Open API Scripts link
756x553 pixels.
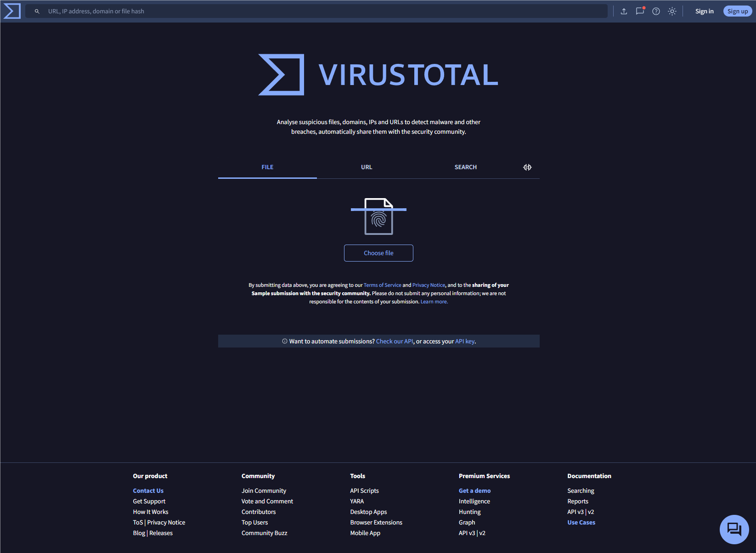tap(364, 491)
